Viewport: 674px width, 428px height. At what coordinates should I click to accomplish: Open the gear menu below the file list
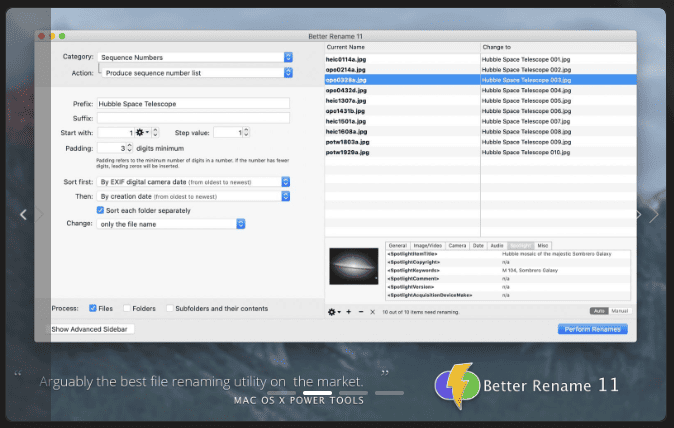coord(334,312)
